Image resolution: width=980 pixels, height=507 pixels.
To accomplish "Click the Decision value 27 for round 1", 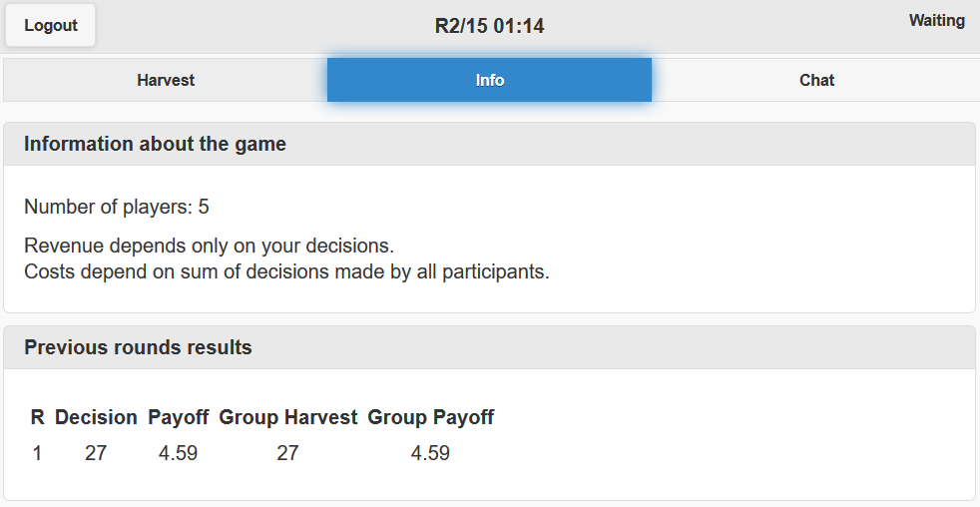I will (x=96, y=453).
